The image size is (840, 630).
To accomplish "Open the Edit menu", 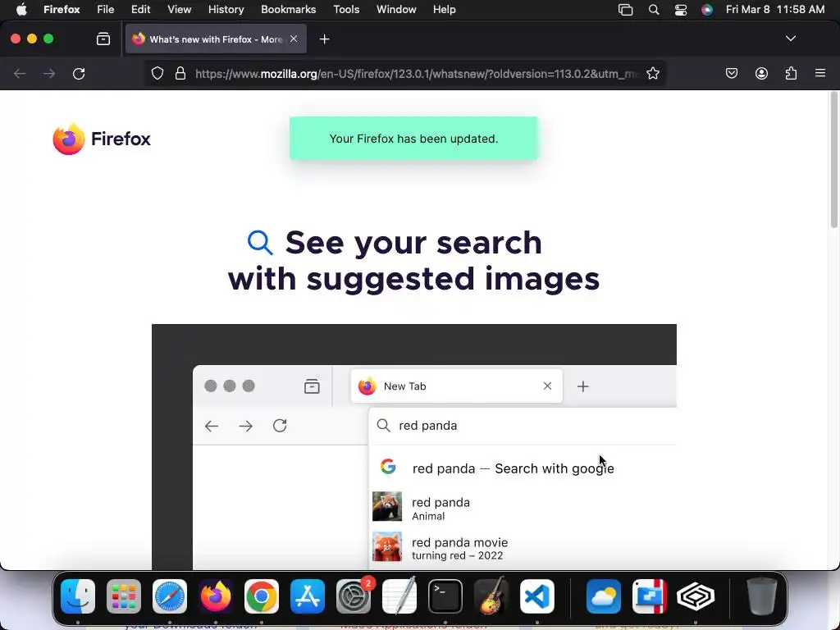I will pos(140,10).
